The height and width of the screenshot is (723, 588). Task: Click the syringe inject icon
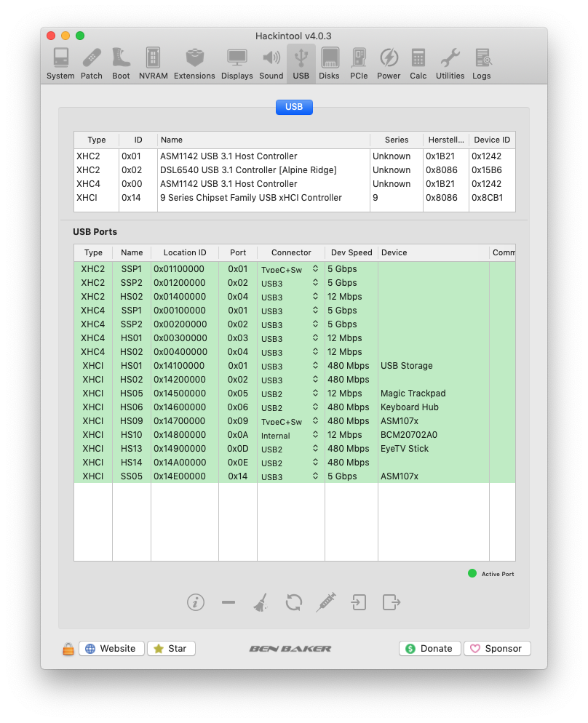326,602
